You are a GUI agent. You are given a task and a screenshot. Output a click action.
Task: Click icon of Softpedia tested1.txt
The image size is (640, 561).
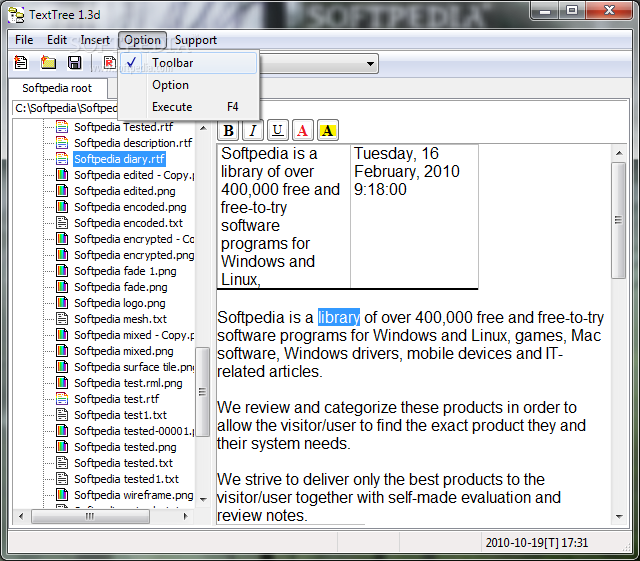62,479
